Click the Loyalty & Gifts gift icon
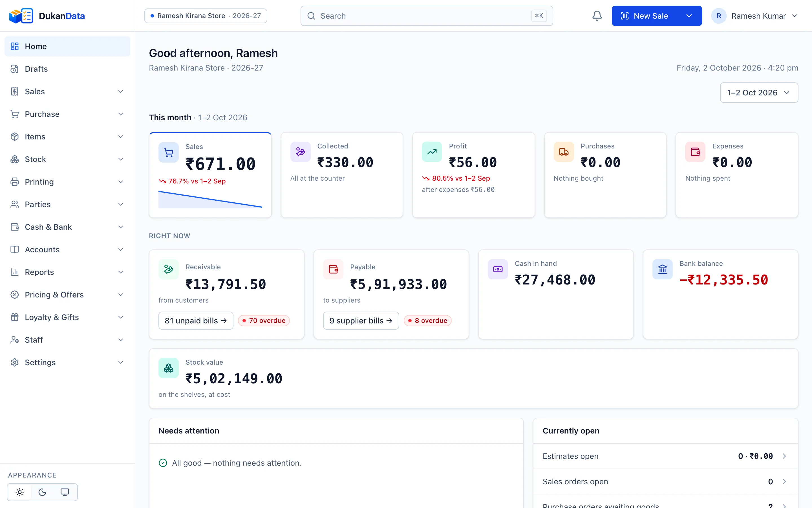This screenshot has width=812, height=508. pos(14,317)
